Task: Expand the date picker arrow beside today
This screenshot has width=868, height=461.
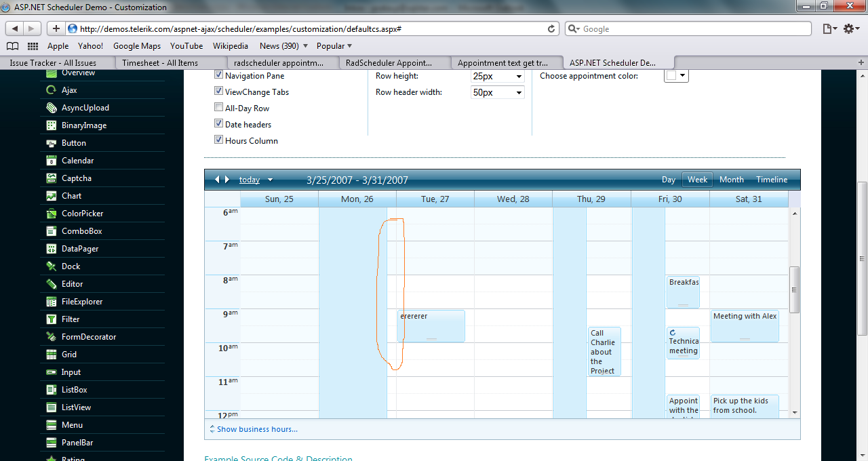Action: [270, 180]
